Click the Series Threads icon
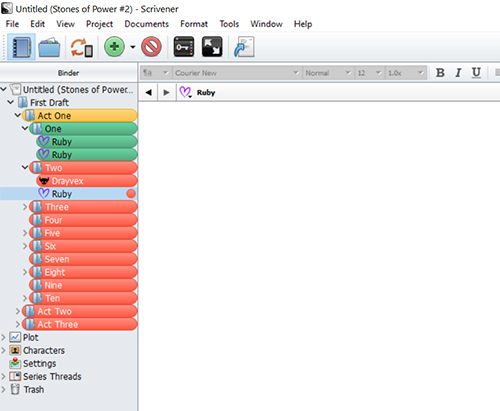The width and height of the screenshot is (500, 411). click(x=15, y=376)
